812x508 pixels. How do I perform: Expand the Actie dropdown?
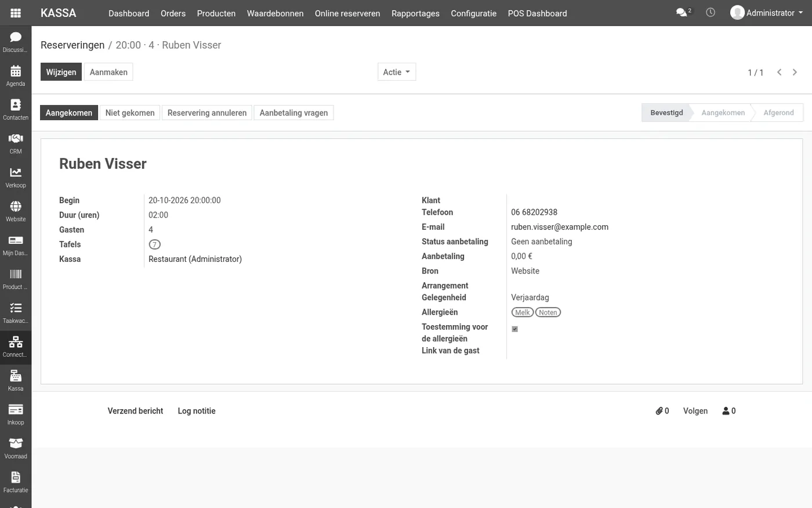pyautogui.click(x=397, y=72)
